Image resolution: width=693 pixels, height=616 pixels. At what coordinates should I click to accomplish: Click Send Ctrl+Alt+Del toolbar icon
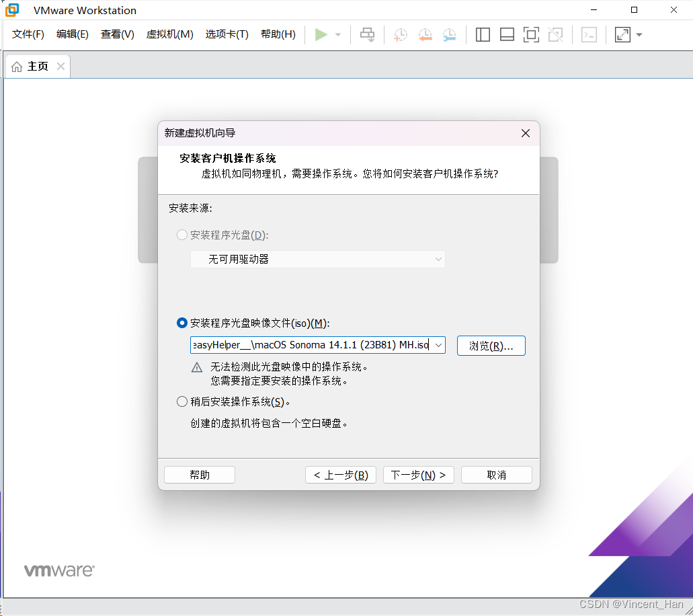pos(367,34)
